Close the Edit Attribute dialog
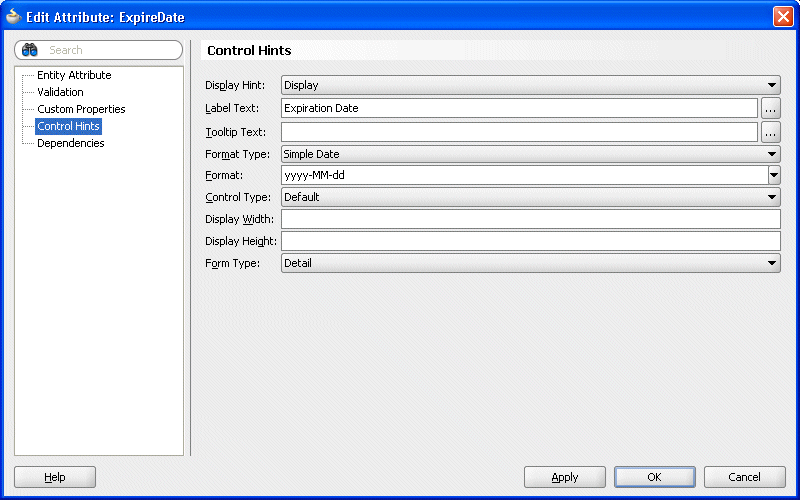The image size is (800, 500). coord(783,17)
